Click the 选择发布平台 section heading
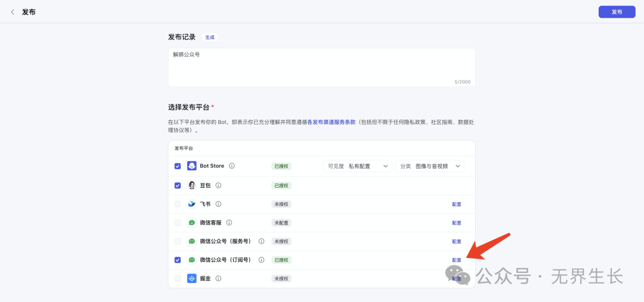Screen dimensions: 644x302 click(189, 107)
